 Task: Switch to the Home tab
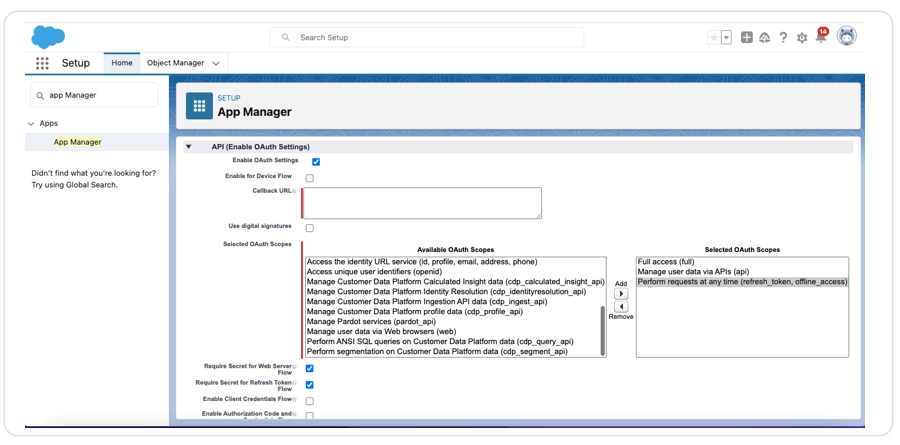point(122,63)
